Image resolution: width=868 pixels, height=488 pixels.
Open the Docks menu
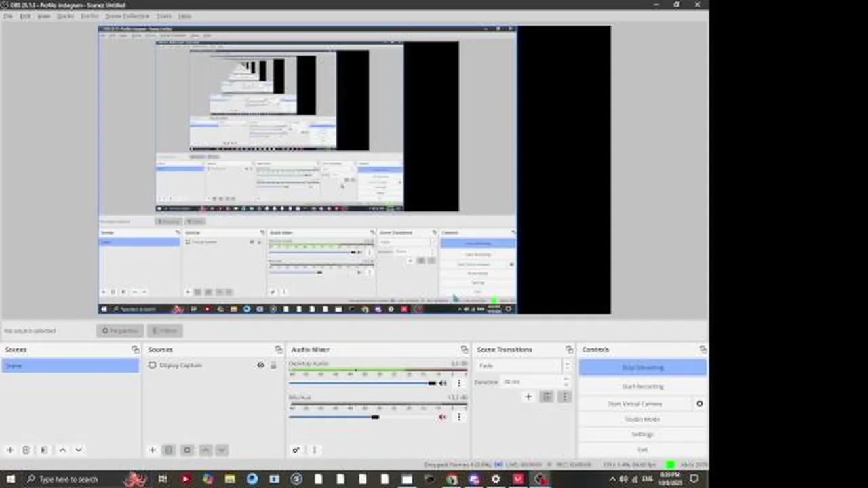[65, 16]
